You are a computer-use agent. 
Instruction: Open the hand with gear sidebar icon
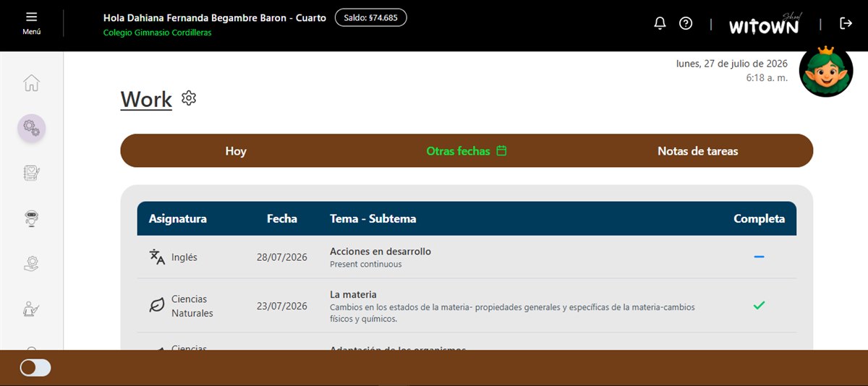[x=31, y=263]
